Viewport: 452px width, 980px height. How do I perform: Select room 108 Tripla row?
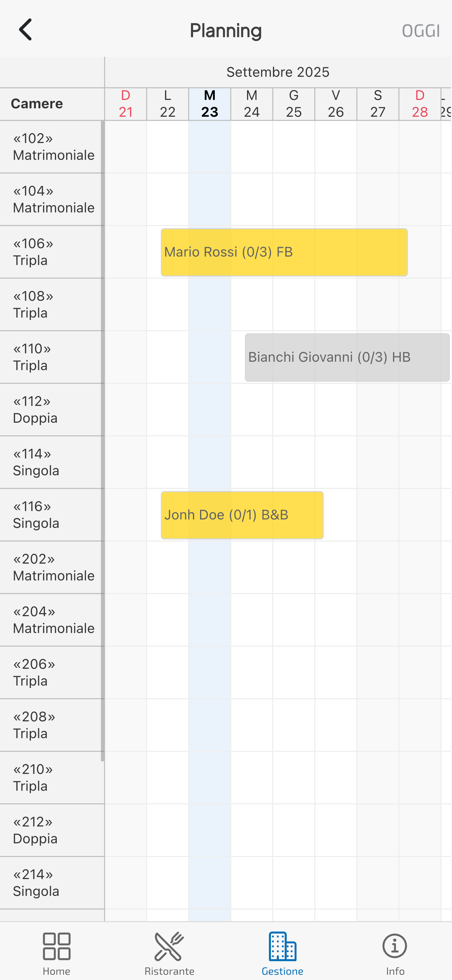click(52, 304)
